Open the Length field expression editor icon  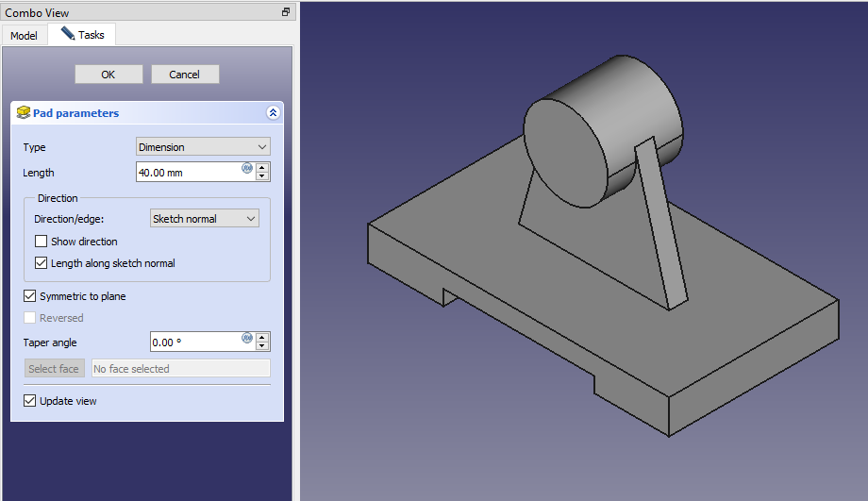[247, 168]
